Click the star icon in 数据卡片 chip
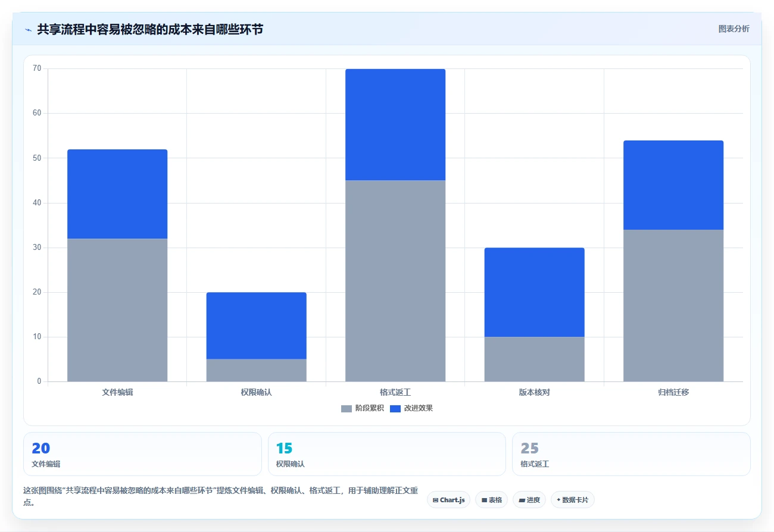774x532 pixels. click(558, 500)
